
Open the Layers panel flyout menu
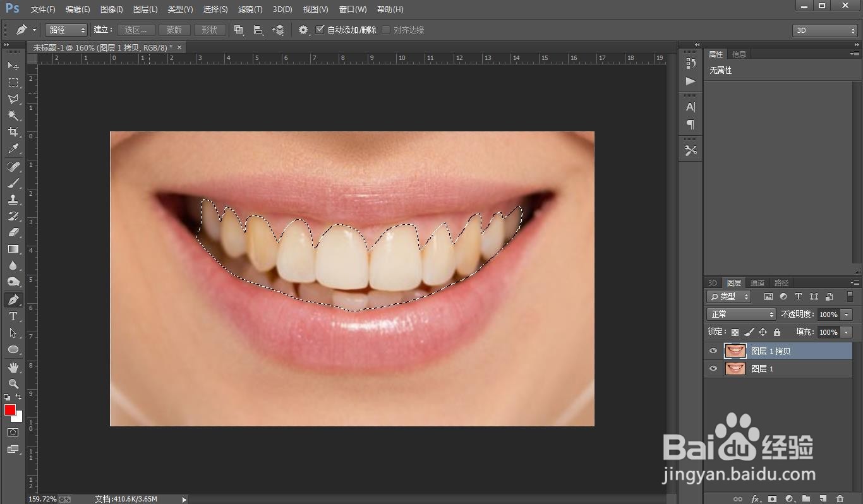click(x=854, y=283)
